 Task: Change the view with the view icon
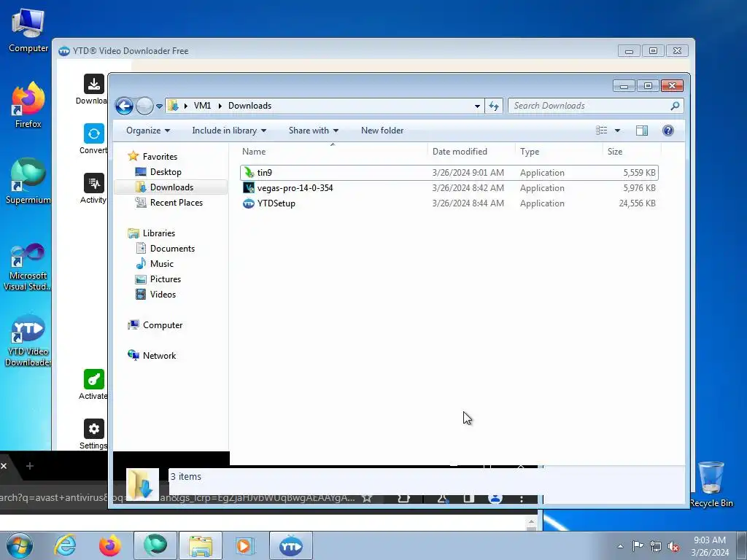tap(602, 131)
